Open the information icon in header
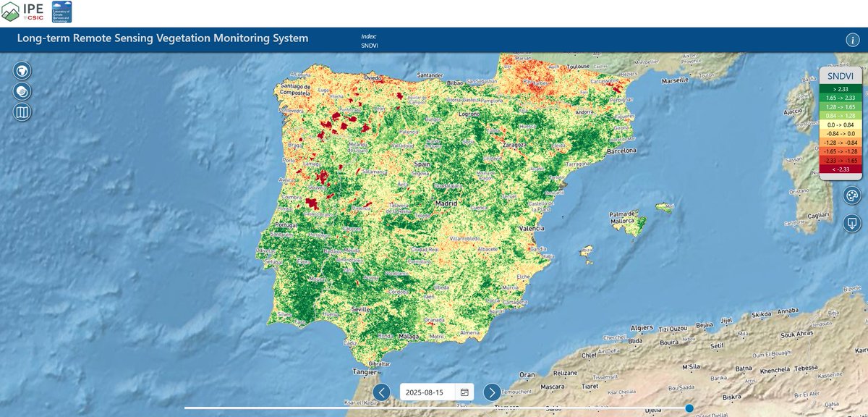Image resolution: width=868 pixels, height=417 pixels. 852,41
